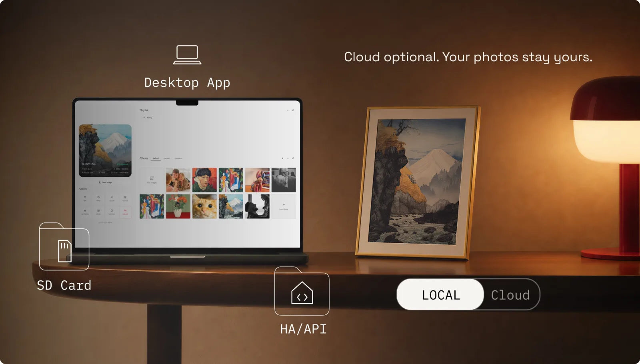Click the Desktop App laptop icon

(187, 55)
